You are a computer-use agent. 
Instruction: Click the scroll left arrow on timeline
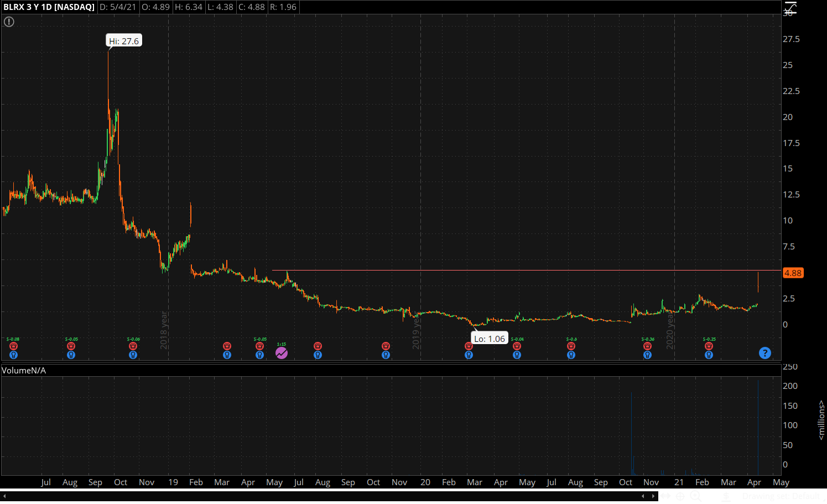click(x=643, y=496)
